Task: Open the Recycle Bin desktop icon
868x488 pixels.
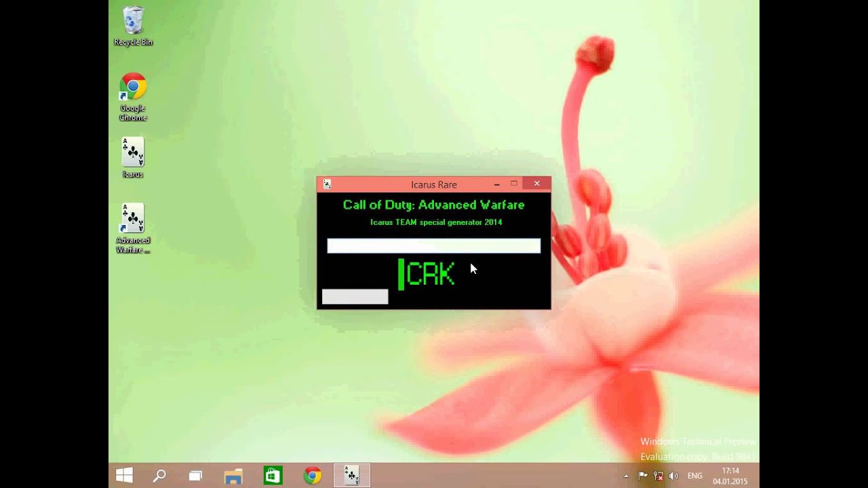Action: point(133,26)
